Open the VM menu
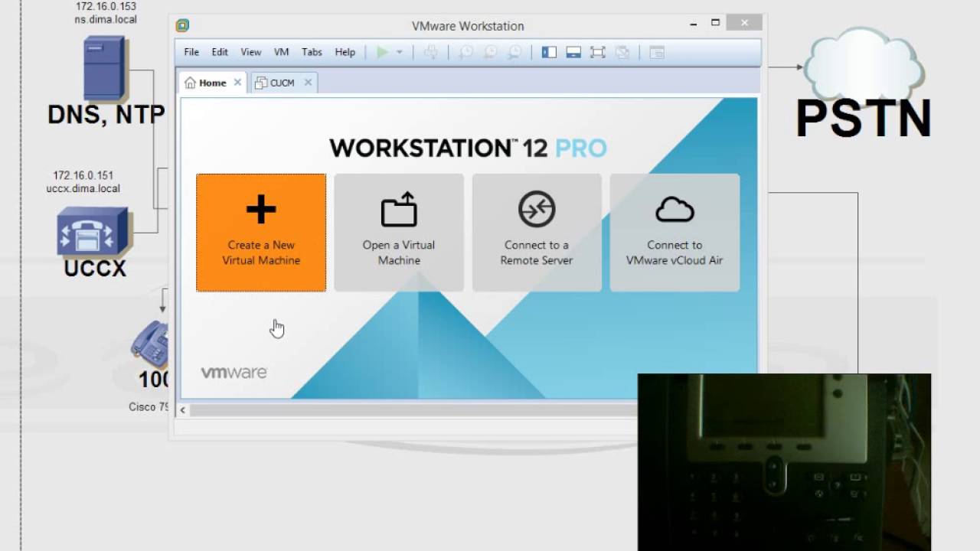980x551 pixels. tap(281, 52)
